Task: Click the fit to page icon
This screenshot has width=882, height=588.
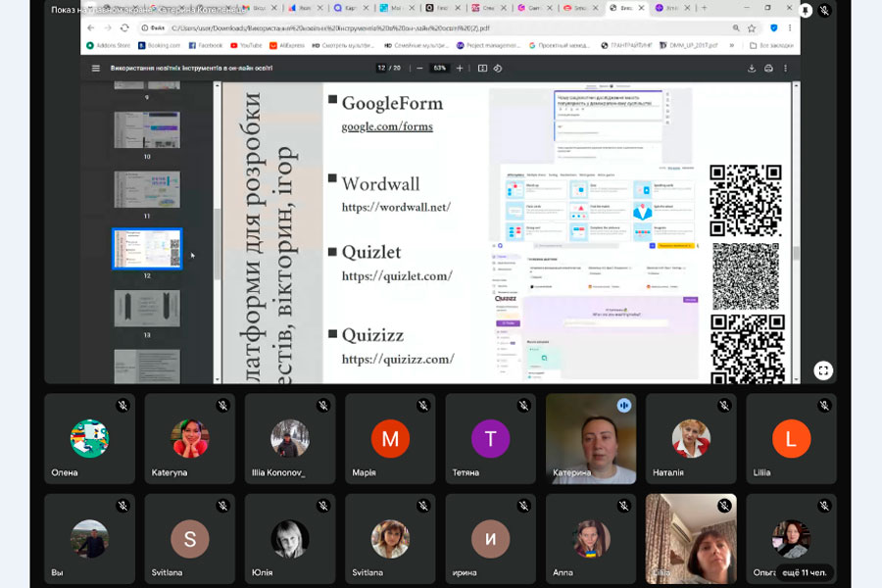Action: (482, 69)
